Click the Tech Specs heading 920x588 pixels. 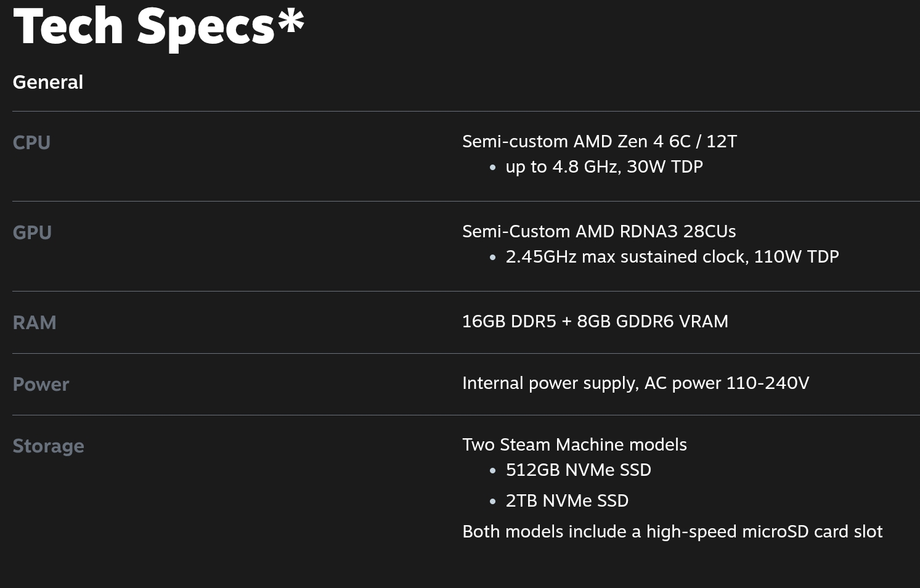(x=144, y=27)
